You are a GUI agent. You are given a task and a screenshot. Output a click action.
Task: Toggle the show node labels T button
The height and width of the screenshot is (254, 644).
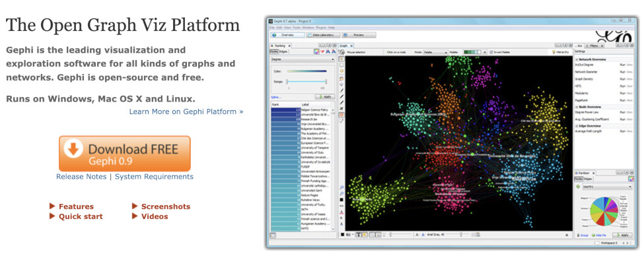(359, 235)
